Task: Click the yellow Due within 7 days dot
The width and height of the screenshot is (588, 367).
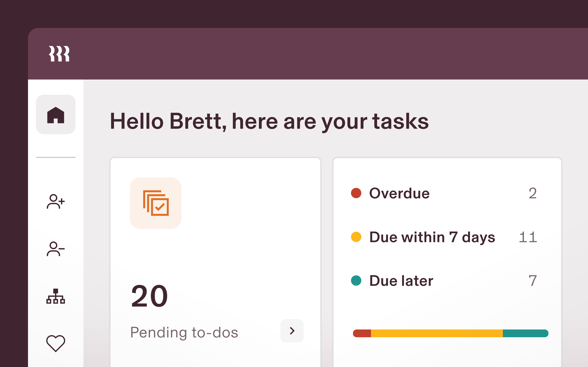Action: (356, 237)
